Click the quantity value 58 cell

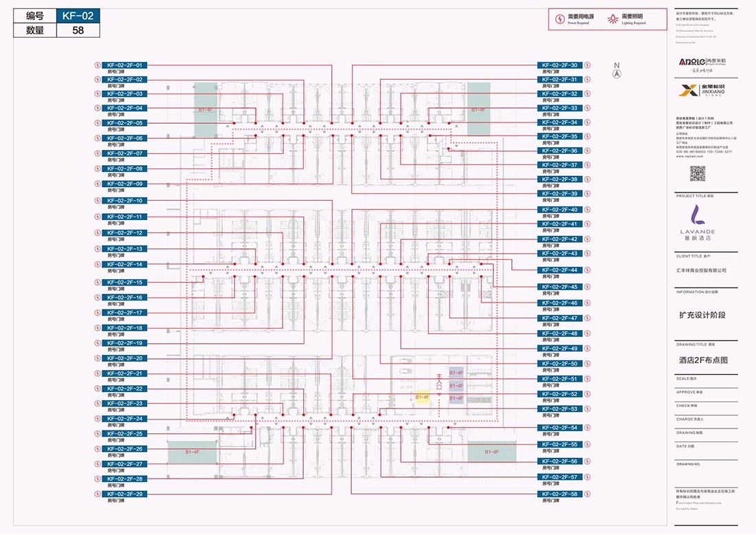[78, 30]
